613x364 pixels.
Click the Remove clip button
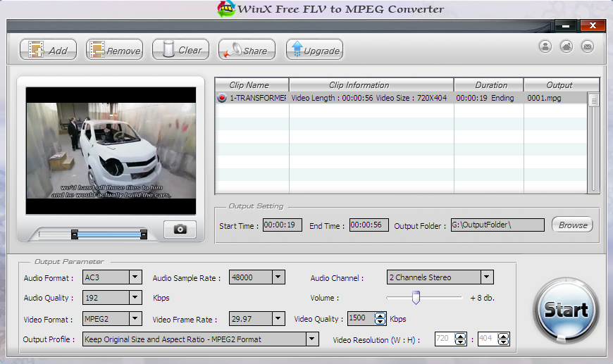[x=115, y=49]
